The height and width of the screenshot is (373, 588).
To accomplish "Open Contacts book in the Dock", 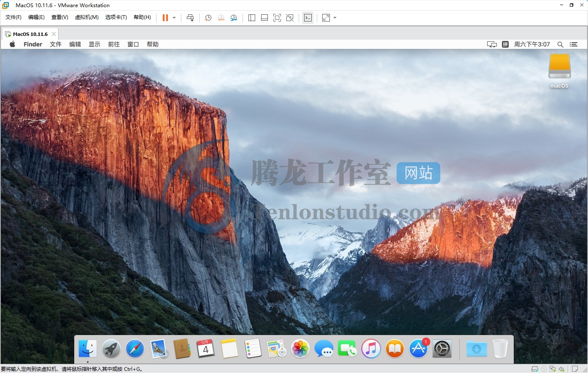I will coord(182,349).
